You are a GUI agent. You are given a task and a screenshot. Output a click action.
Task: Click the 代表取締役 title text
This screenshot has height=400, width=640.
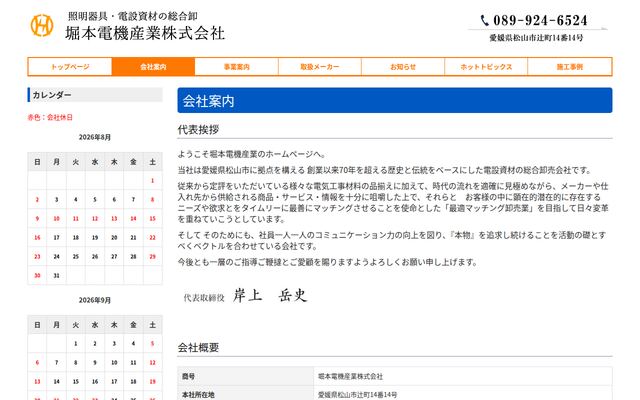pos(204,298)
